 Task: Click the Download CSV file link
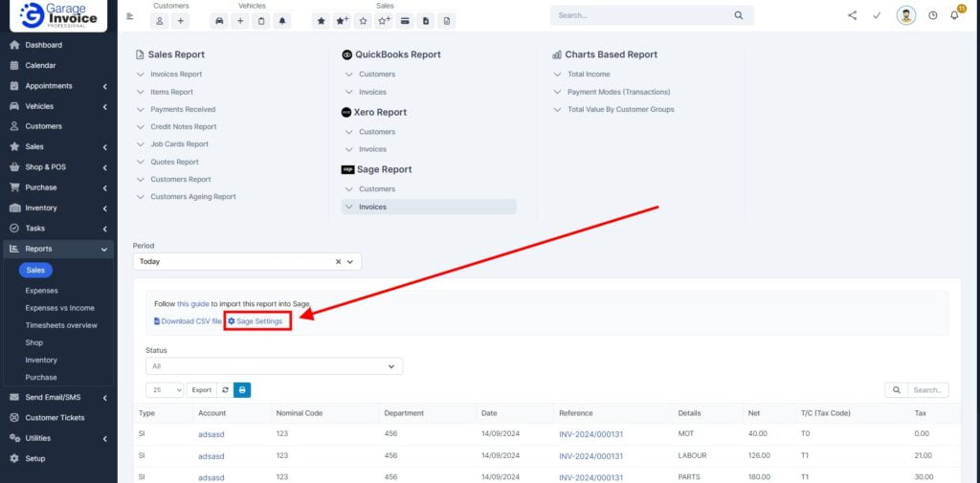pyautogui.click(x=188, y=321)
